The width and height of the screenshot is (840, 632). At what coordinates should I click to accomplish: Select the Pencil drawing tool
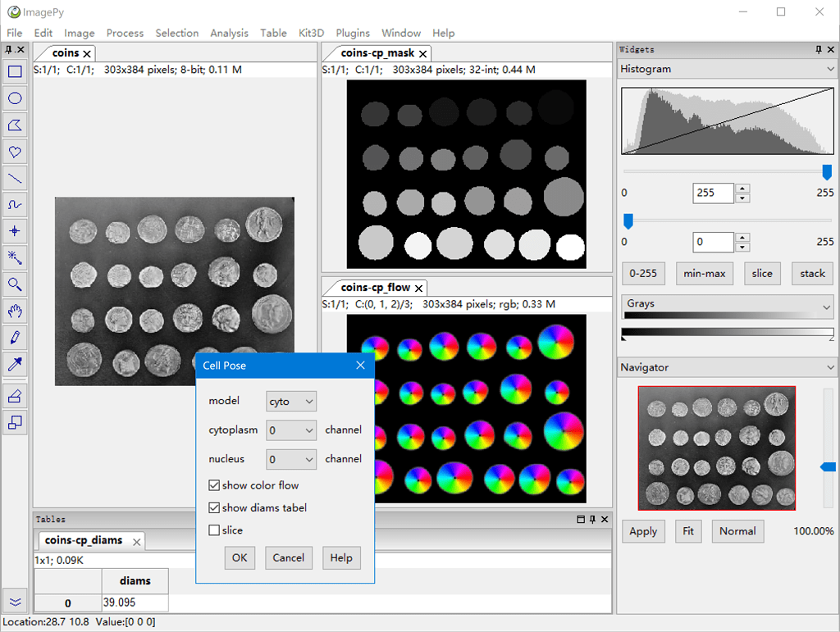pyautogui.click(x=13, y=338)
